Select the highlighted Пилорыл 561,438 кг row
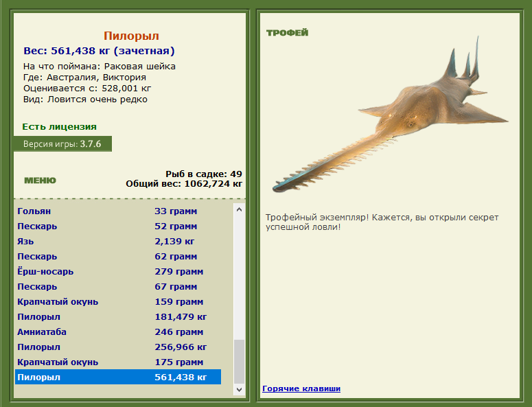 point(118,377)
